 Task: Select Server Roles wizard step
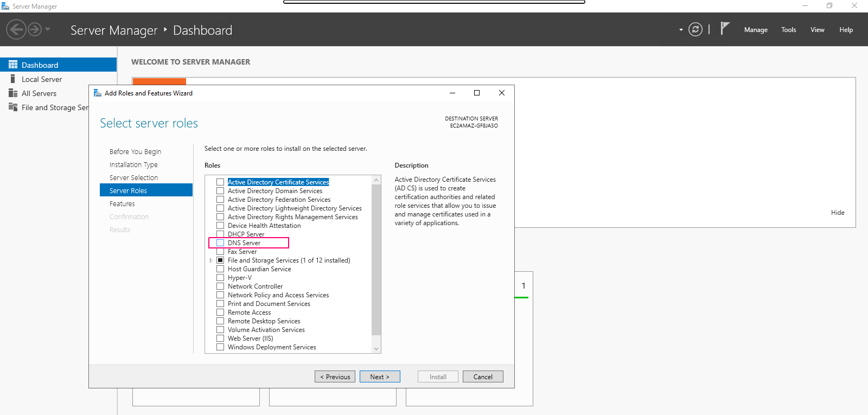146,190
